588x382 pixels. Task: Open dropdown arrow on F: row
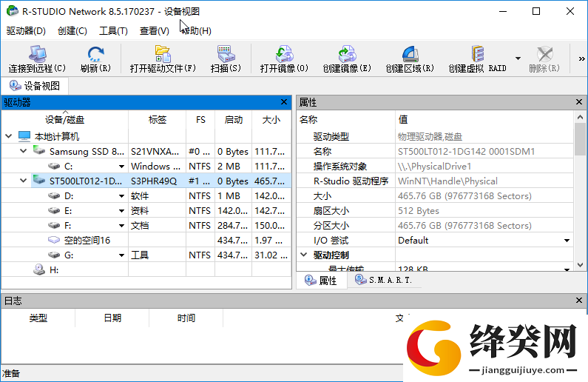pos(121,226)
